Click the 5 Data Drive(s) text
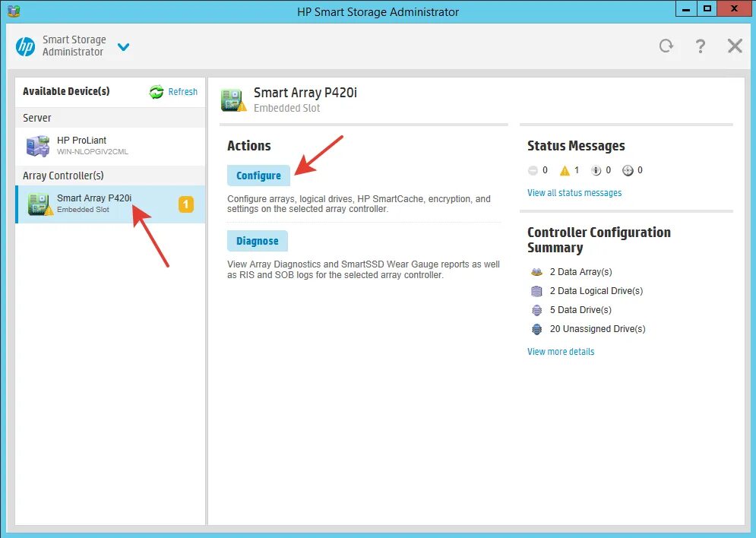This screenshot has height=538, width=756. (x=580, y=310)
